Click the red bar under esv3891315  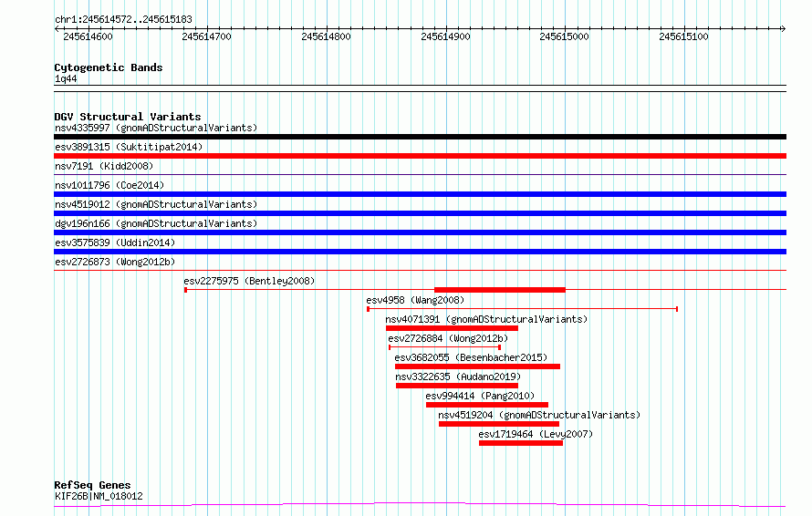click(420, 156)
